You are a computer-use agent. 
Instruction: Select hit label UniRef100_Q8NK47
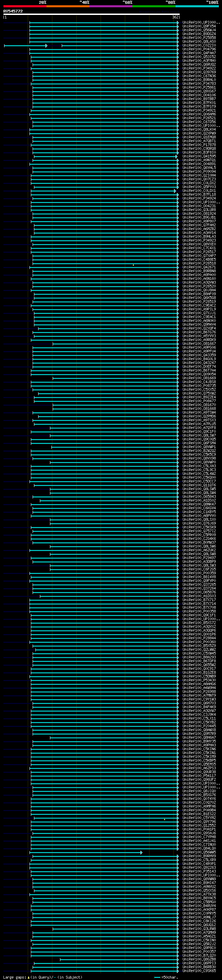point(199,504)
